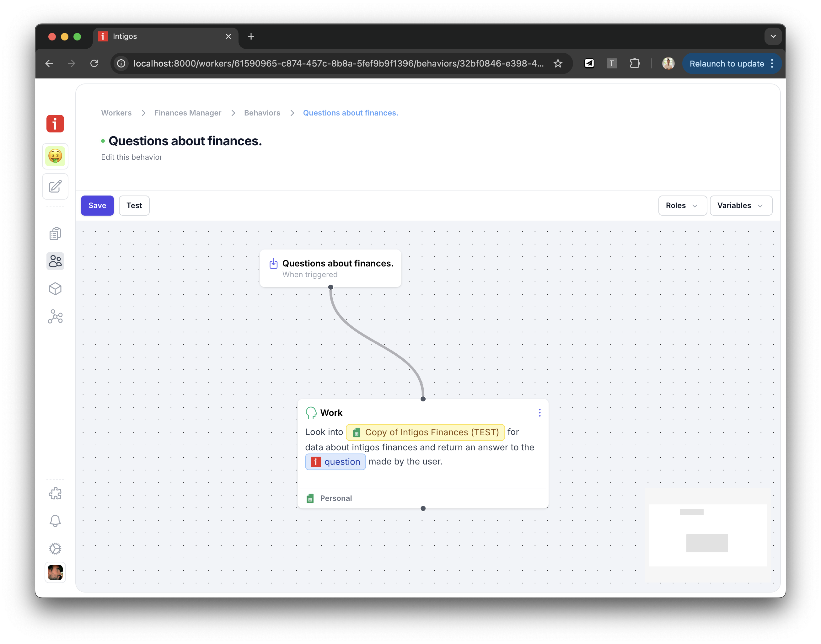The image size is (821, 644).
Task: Select the question variable chip
Action: click(x=335, y=462)
